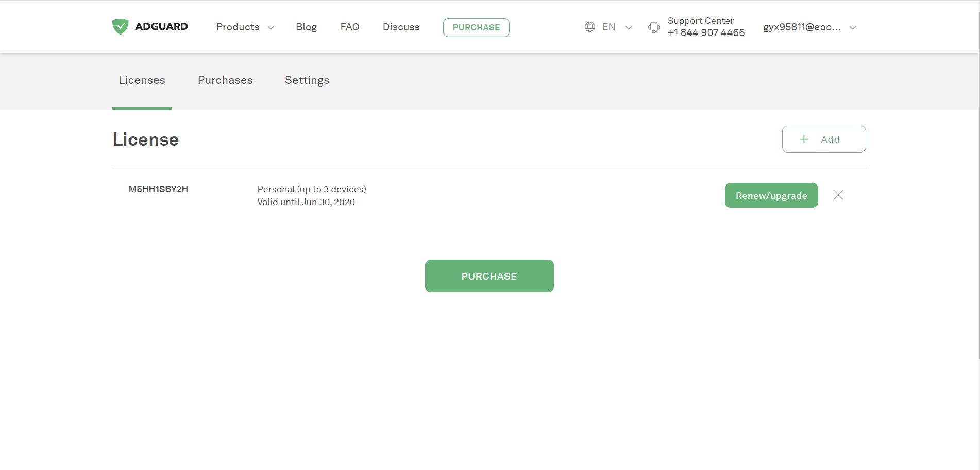
Task: Open the Blog page
Action: [306, 27]
